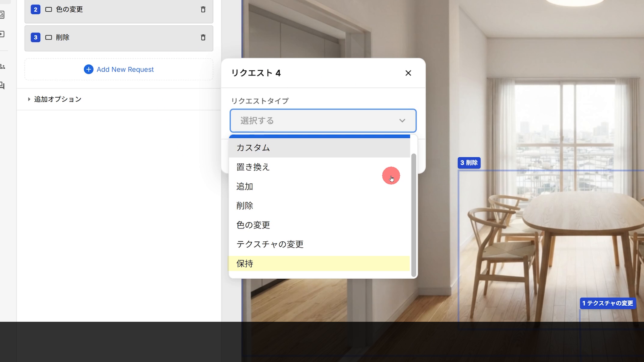Choose 色の変更 from the dropdown list
The width and height of the screenshot is (644, 362).
[319, 225]
